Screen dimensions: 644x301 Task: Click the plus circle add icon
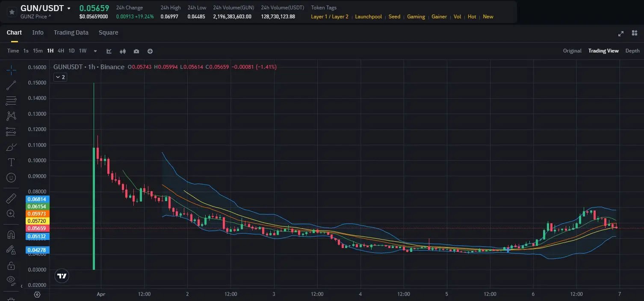point(150,51)
